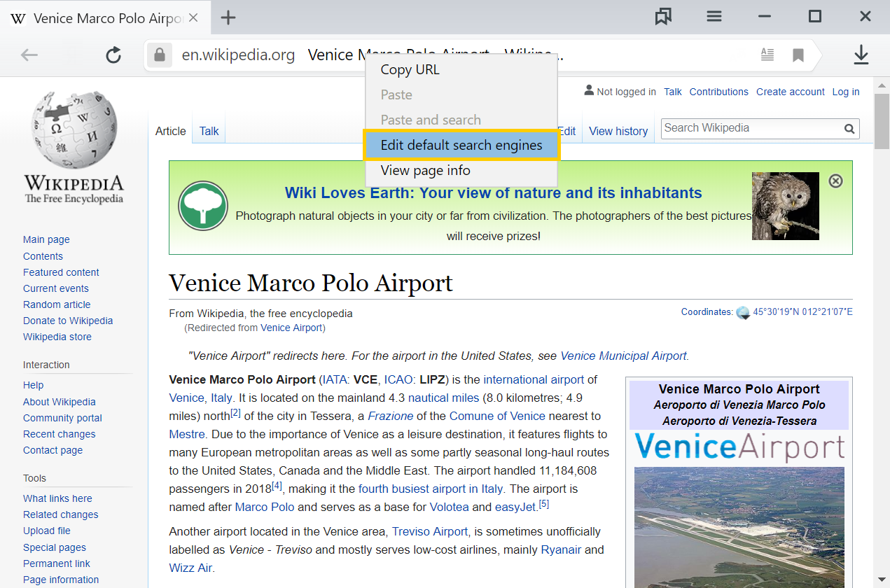890x588 pixels.
Task: Follow the Treviso Airport link
Action: [430, 531]
